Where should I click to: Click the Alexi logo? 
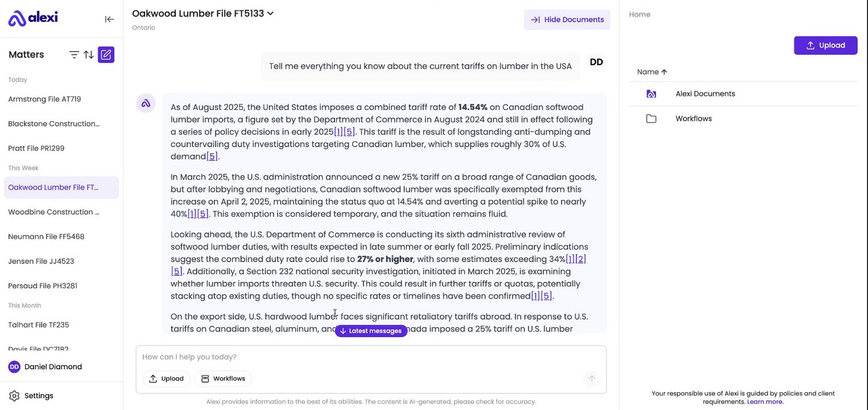click(x=33, y=18)
